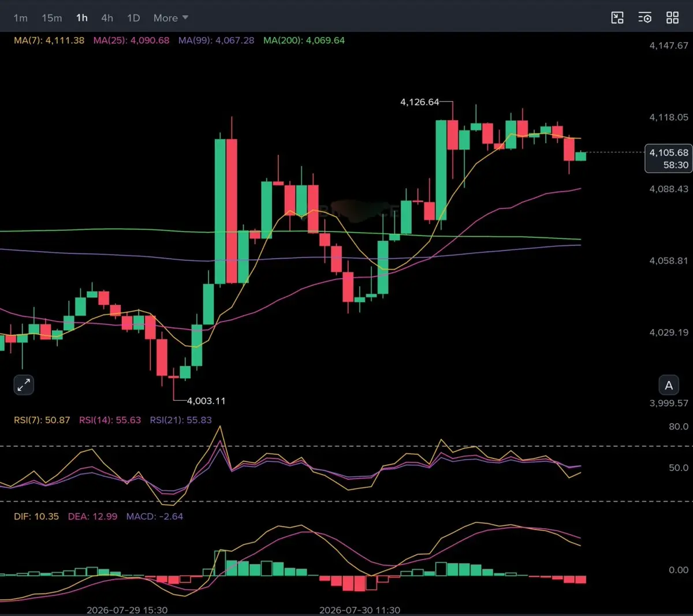Image resolution: width=693 pixels, height=616 pixels.
Task: Click the 4,058.81 price axis label
Action: tap(669, 261)
